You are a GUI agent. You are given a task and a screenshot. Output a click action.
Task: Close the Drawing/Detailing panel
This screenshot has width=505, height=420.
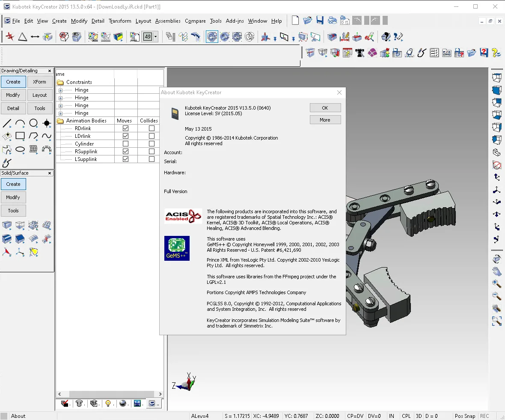[50, 71]
